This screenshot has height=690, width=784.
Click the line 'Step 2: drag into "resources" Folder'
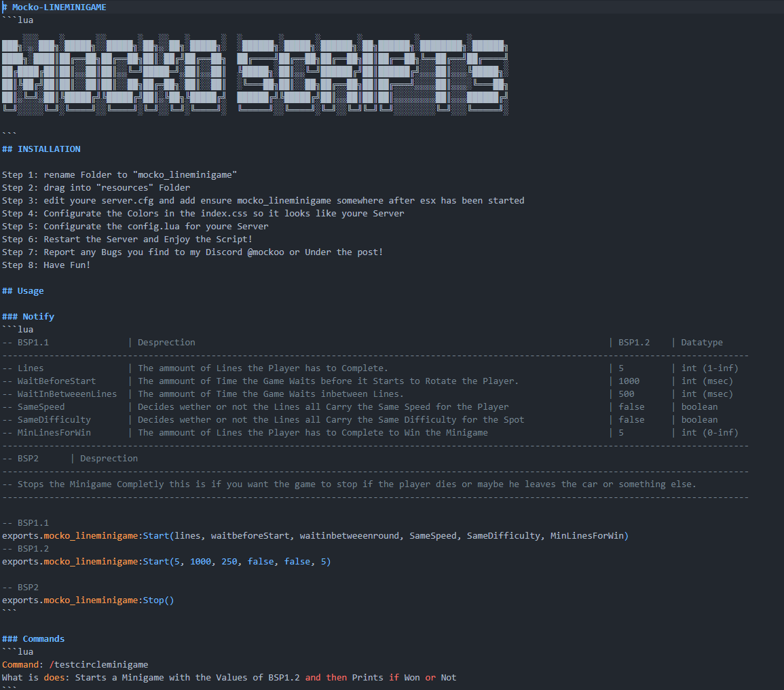pyautogui.click(x=96, y=188)
